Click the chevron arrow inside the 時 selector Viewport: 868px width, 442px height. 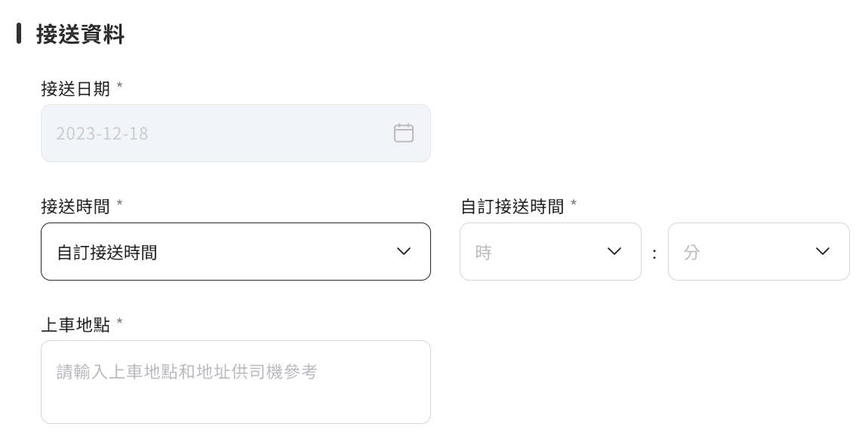click(614, 252)
